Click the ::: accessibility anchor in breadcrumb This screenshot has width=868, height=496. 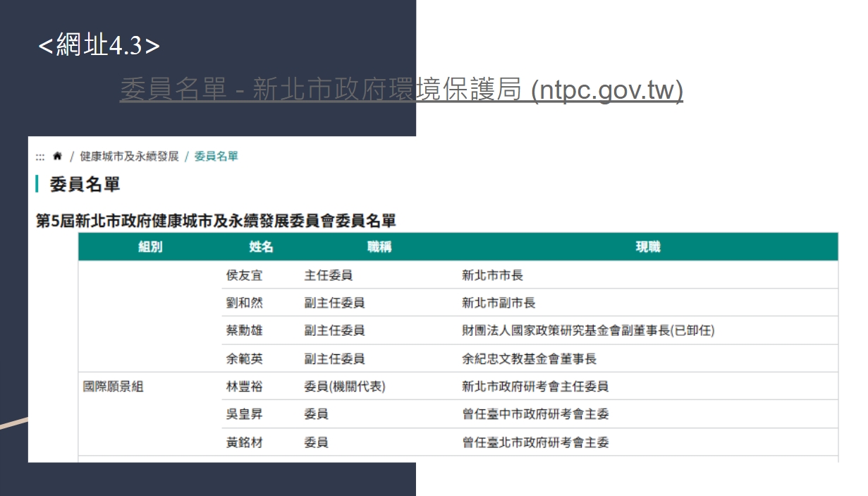(x=40, y=157)
